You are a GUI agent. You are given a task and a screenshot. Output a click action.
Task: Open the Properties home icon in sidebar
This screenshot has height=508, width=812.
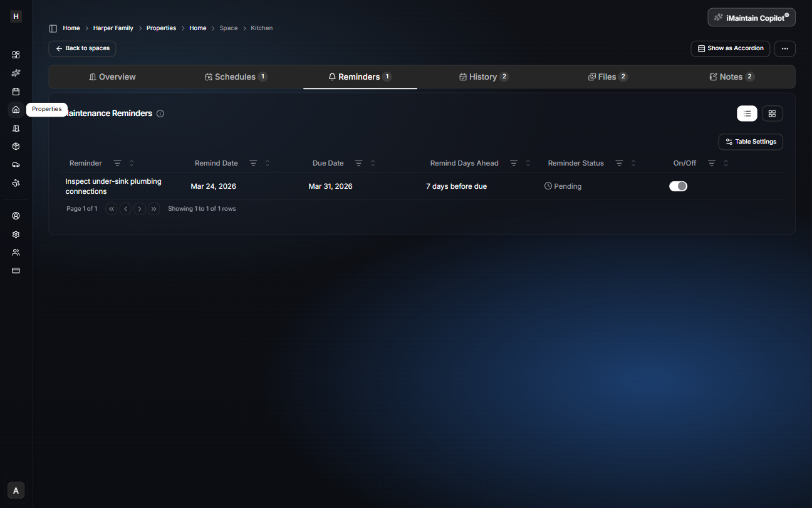[16, 110]
